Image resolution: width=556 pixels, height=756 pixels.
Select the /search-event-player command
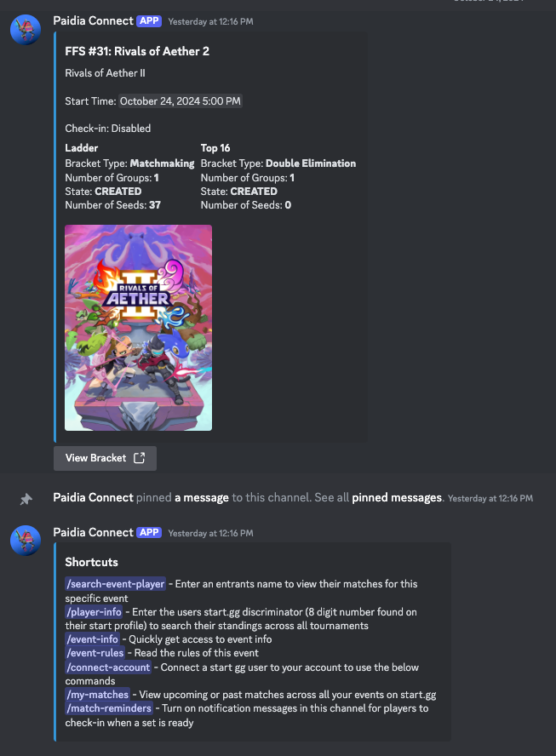[116, 584]
